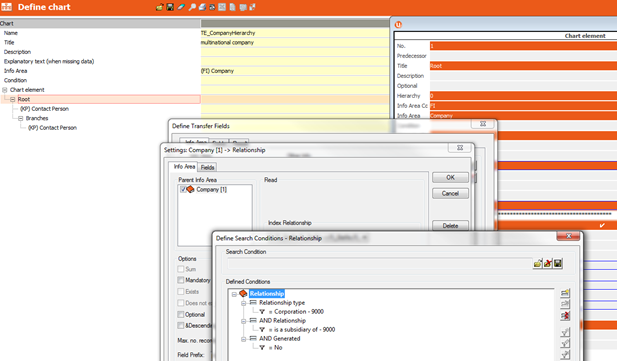Click the printer icon in top toolbar
The height and width of the screenshot is (361, 617).
pos(202,7)
